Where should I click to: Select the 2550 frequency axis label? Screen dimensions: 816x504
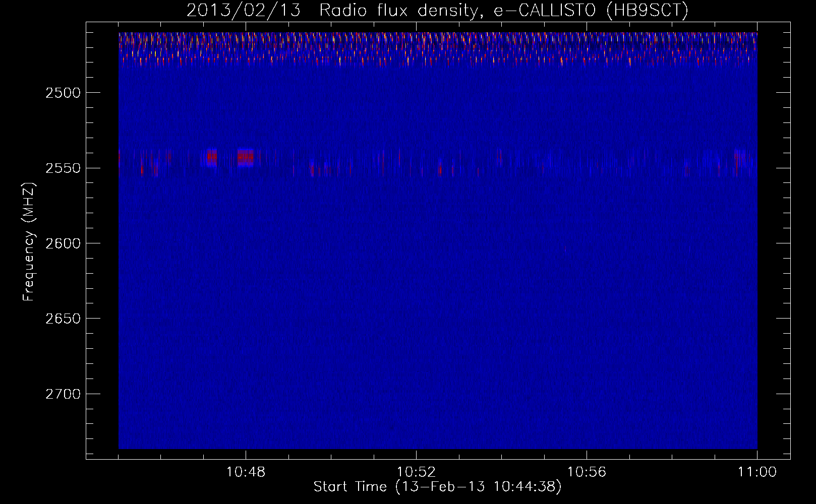click(x=63, y=168)
